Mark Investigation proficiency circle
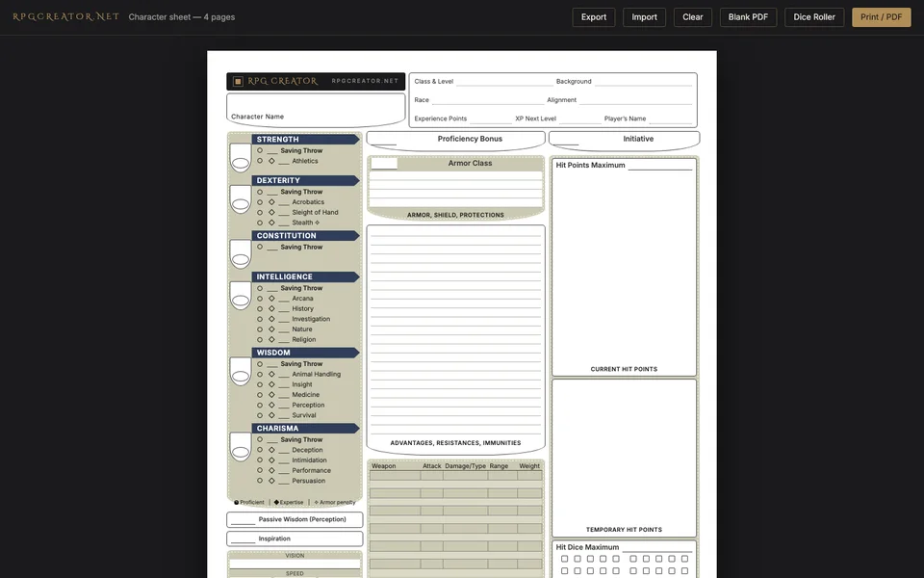The width and height of the screenshot is (924, 578). [x=260, y=319]
